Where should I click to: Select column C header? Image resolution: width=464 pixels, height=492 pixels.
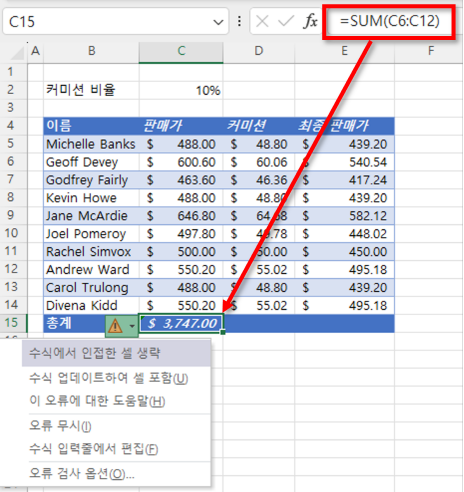pos(181,51)
